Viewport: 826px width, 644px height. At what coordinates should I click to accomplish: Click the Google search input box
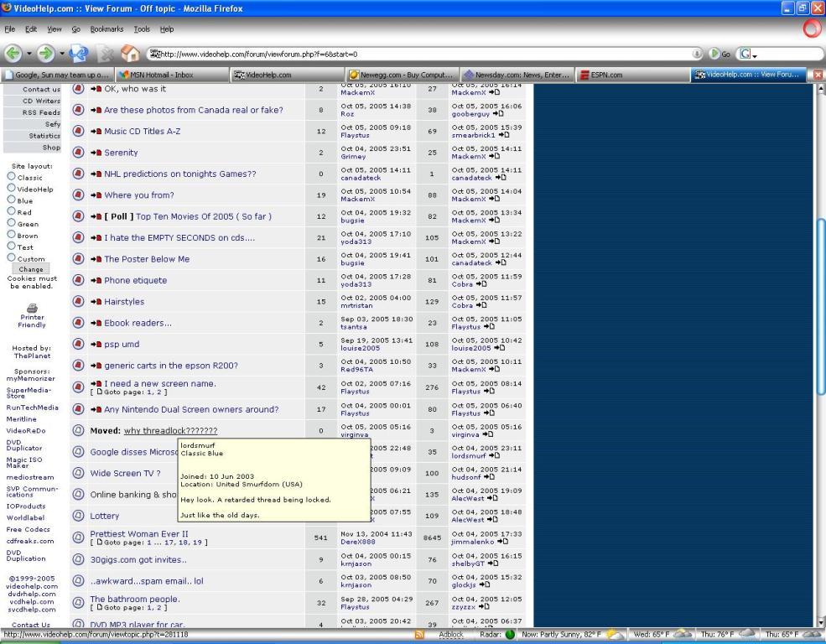click(x=790, y=54)
